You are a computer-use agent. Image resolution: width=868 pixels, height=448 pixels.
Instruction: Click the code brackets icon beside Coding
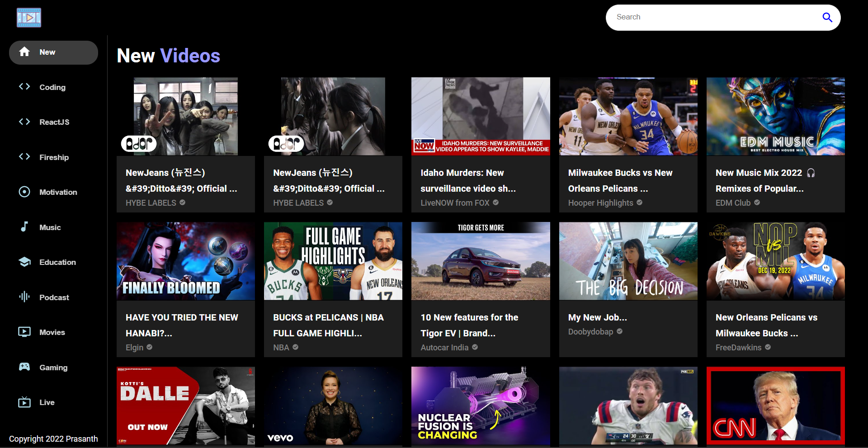point(24,86)
